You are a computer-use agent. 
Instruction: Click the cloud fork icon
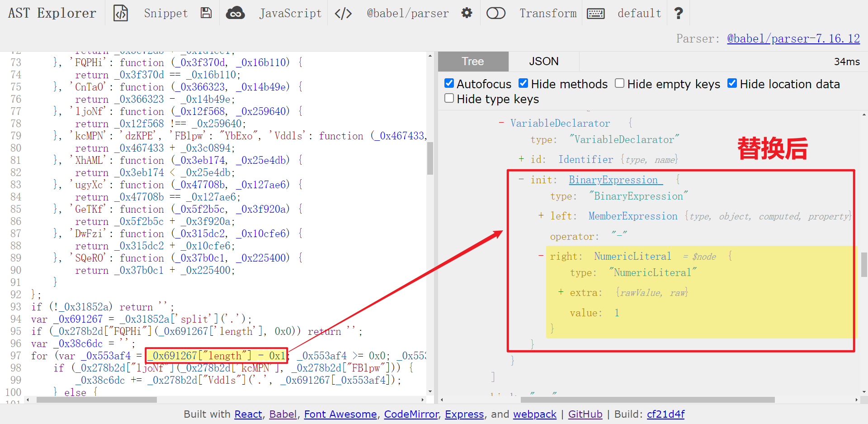pos(235,13)
